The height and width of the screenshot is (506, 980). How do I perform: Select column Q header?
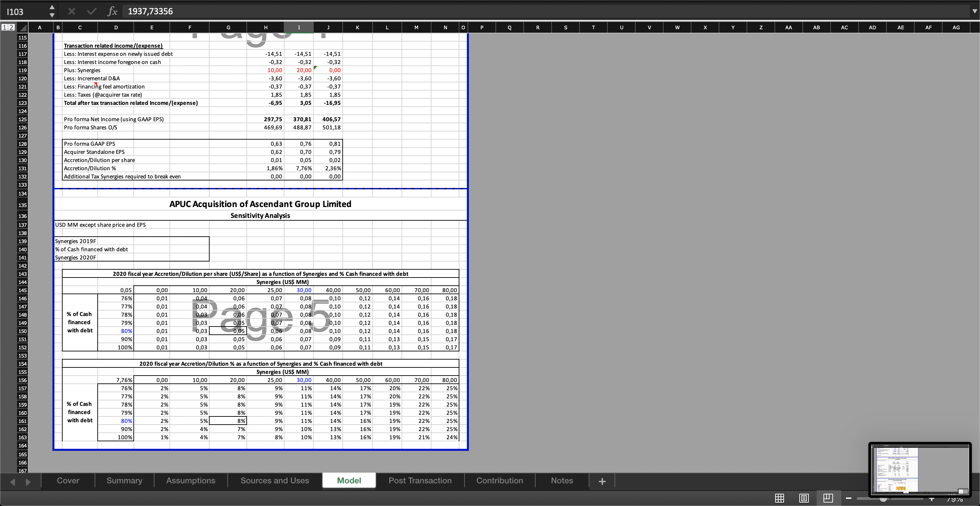[x=509, y=28]
